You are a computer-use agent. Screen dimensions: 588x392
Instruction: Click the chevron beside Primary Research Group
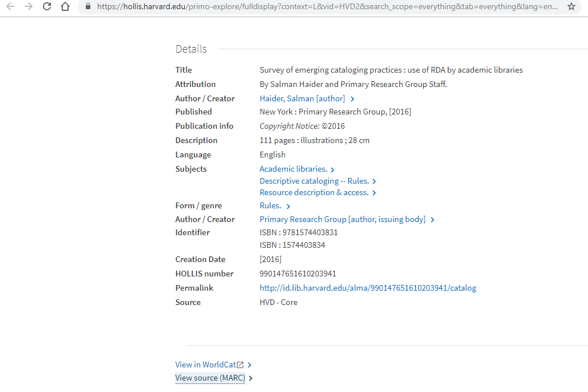point(433,219)
